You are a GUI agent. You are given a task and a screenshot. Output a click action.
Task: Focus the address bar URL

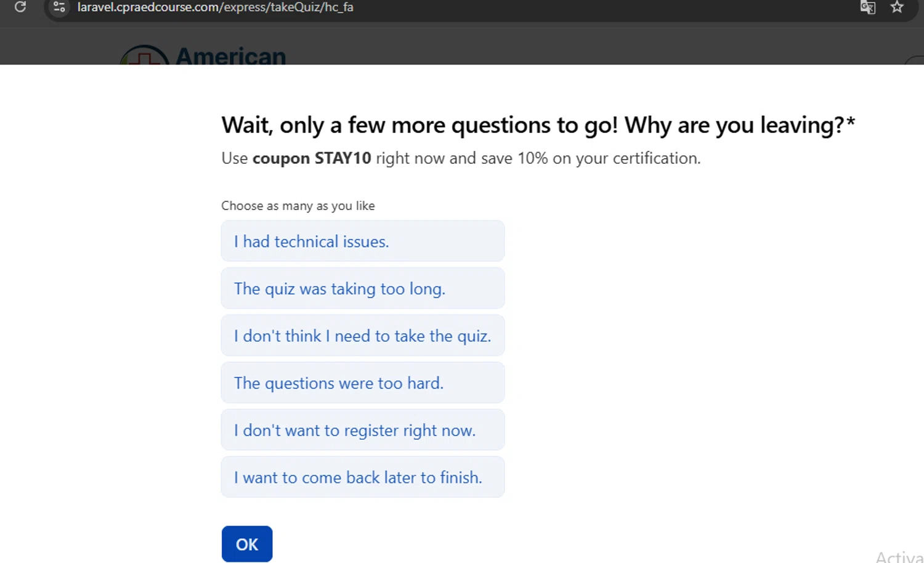click(x=215, y=7)
